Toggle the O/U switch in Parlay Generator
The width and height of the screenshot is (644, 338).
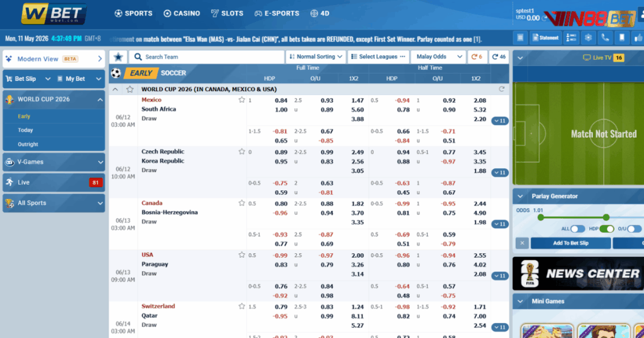(x=634, y=229)
